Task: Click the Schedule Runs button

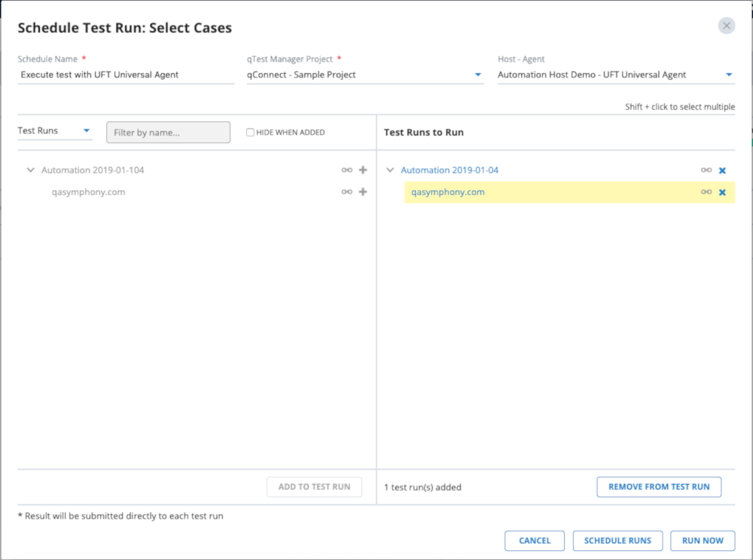Action: (617, 540)
